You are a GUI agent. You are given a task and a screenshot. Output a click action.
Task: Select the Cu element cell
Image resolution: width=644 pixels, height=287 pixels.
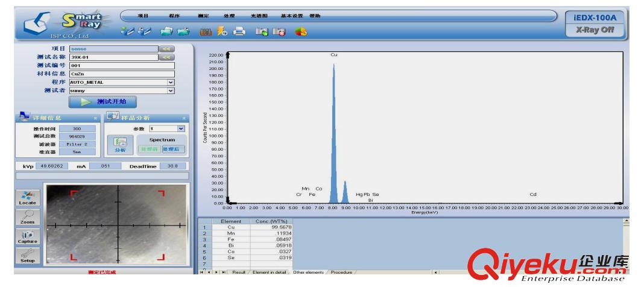click(x=231, y=227)
